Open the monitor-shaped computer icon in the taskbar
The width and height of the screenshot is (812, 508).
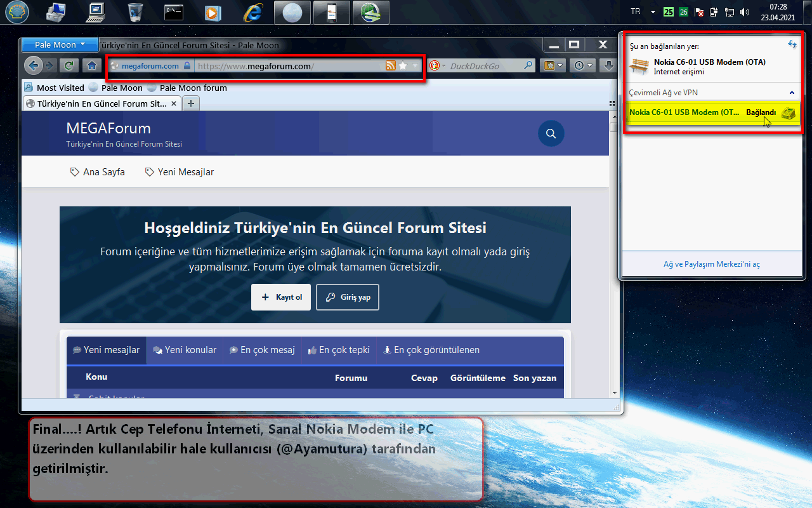(x=96, y=12)
